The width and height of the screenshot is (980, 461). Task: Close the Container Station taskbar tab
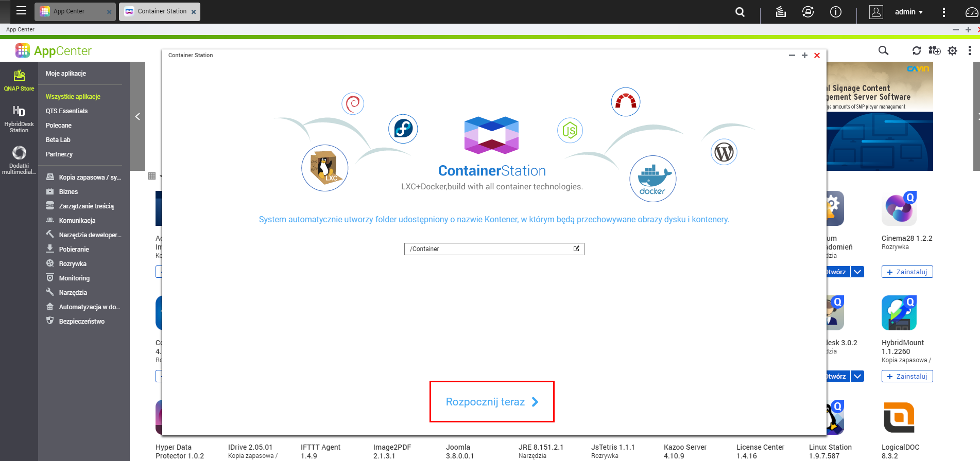point(194,12)
